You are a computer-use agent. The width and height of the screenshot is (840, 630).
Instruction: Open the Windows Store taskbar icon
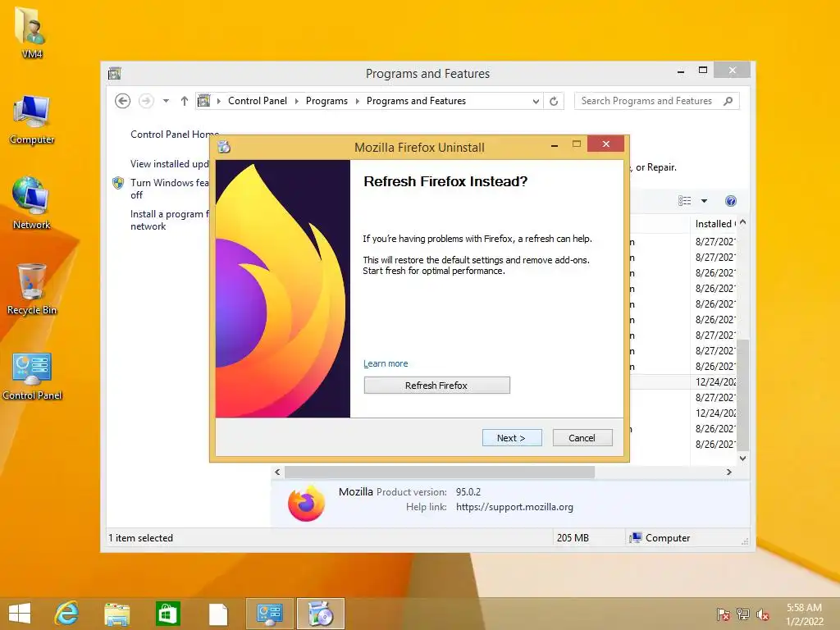pyautogui.click(x=167, y=614)
